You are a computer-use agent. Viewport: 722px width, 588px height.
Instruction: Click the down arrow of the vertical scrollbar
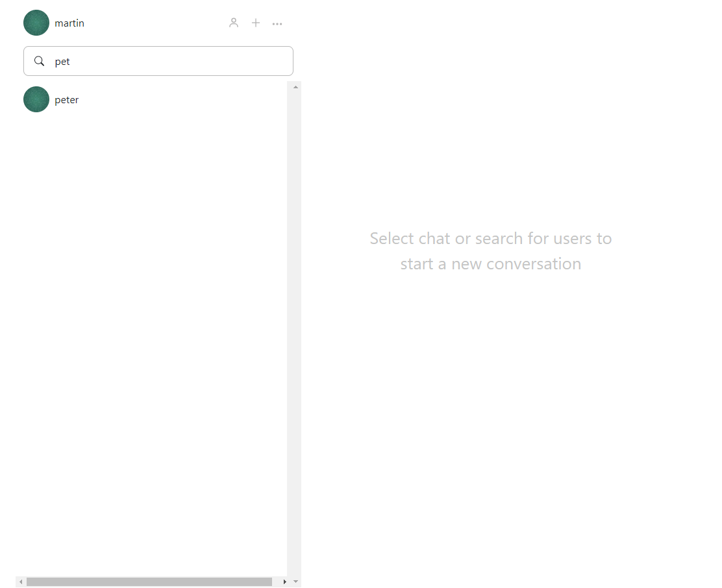[x=296, y=582]
